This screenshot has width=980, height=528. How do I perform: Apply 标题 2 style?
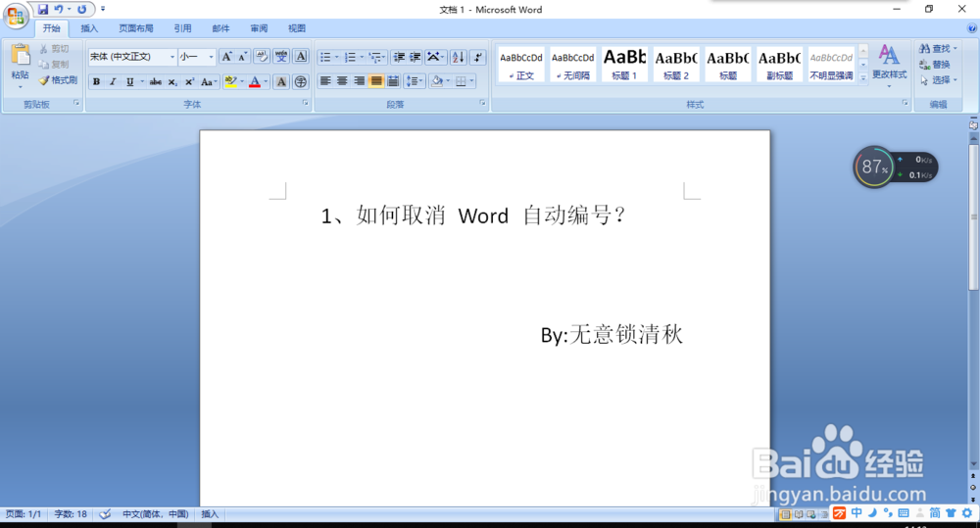pos(676,65)
